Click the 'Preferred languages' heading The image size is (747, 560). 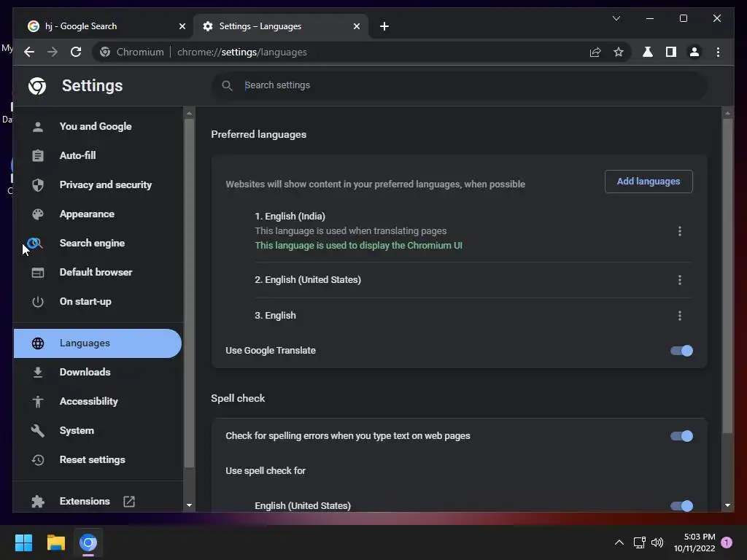(x=259, y=134)
